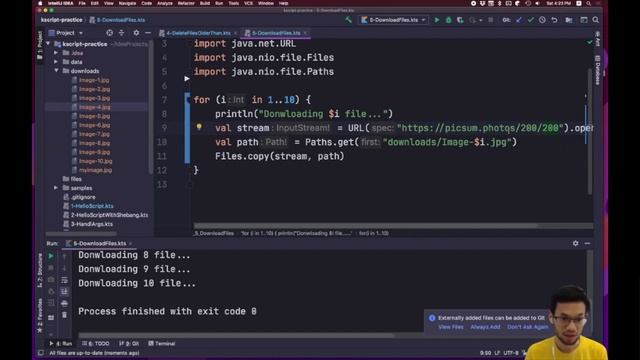Click the Build project hammer icon
Viewport: 640px width, 360px height.
(348, 20)
